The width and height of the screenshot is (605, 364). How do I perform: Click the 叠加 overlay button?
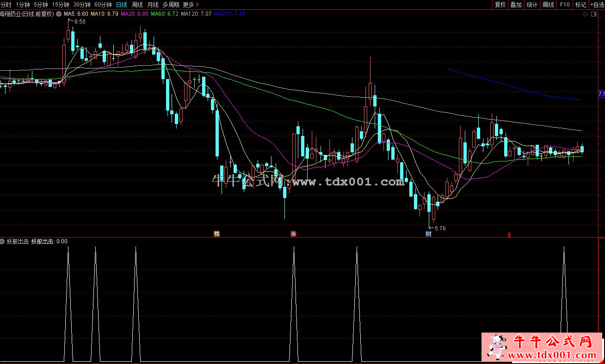pyautogui.click(x=516, y=5)
